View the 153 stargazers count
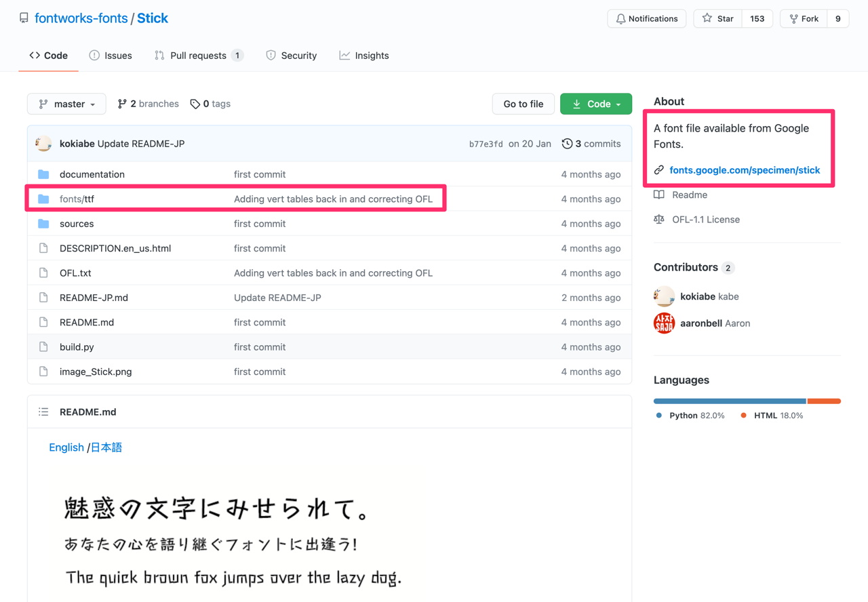 pos(757,18)
